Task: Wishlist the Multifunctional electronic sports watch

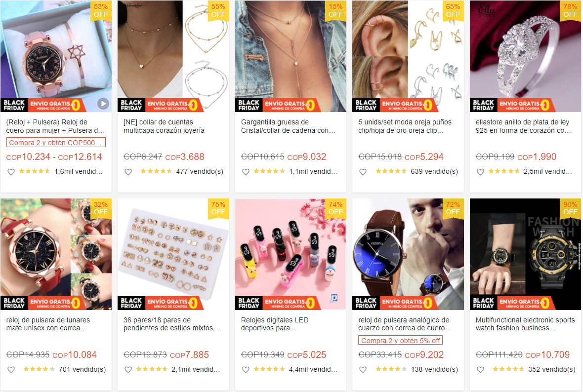Action: click(x=480, y=370)
